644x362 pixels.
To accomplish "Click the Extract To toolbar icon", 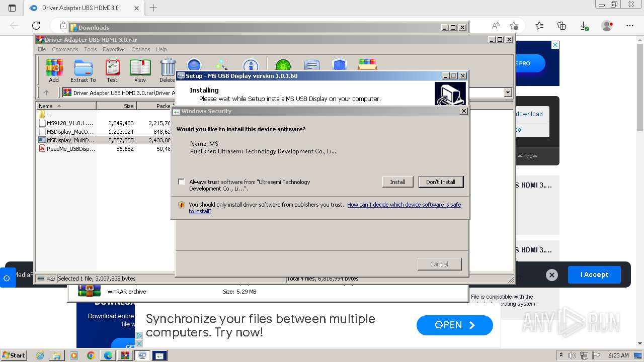I will tap(83, 70).
